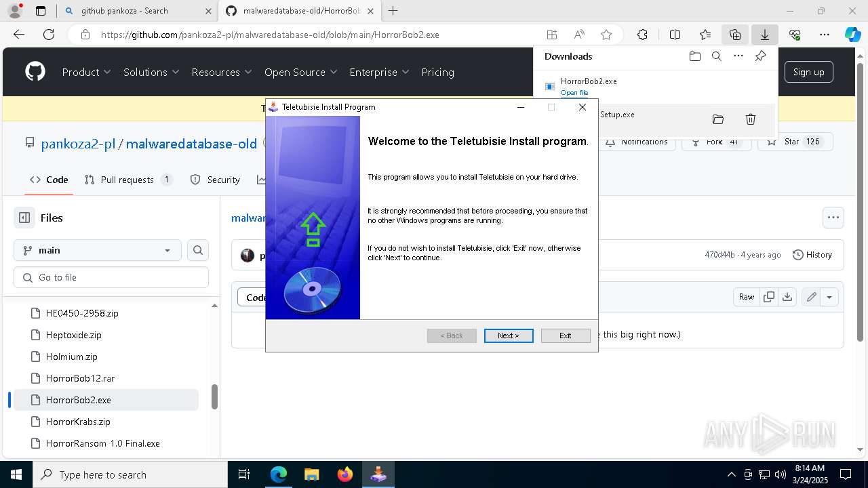Screen dimensions: 868x488
Task: Show Setup.exe in folder
Action: (717, 119)
